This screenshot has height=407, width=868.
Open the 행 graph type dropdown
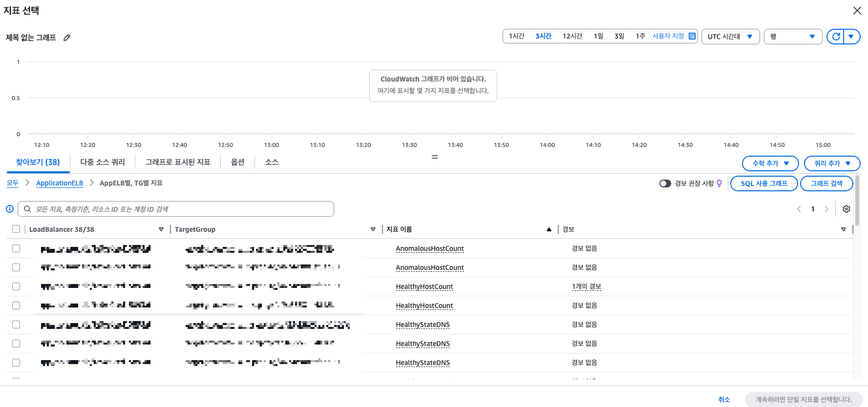[x=793, y=37]
